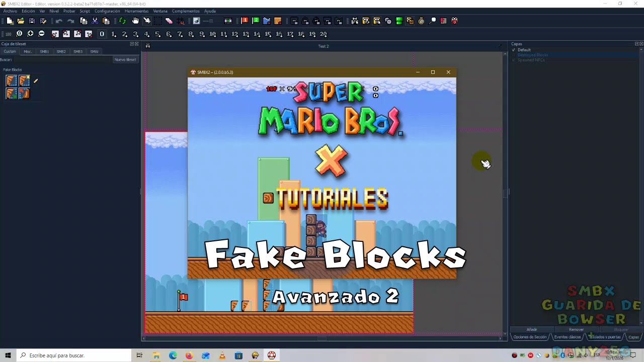Click the stopwatch events icon
The height and width of the screenshot is (362, 644).
click(421, 21)
